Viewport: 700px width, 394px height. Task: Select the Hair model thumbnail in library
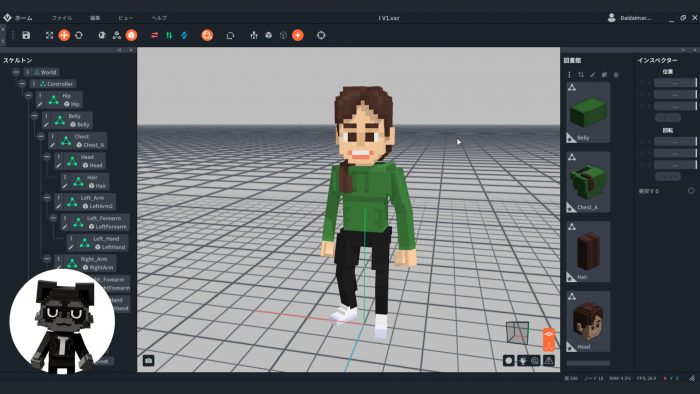pos(588,252)
